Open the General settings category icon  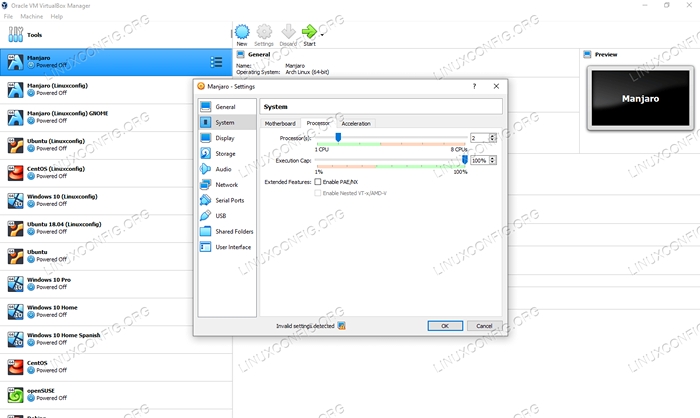coord(205,107)
